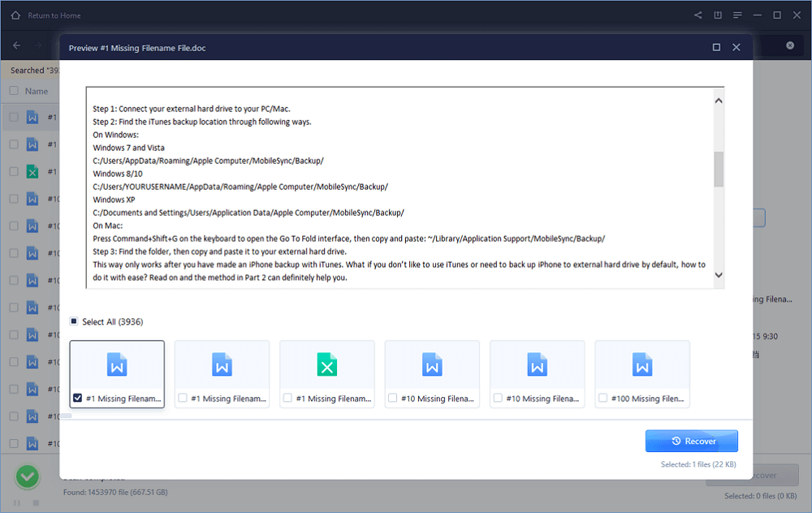Click the preview vertical scrollbar thumb
812x513 pixels.
pos(719,169)
